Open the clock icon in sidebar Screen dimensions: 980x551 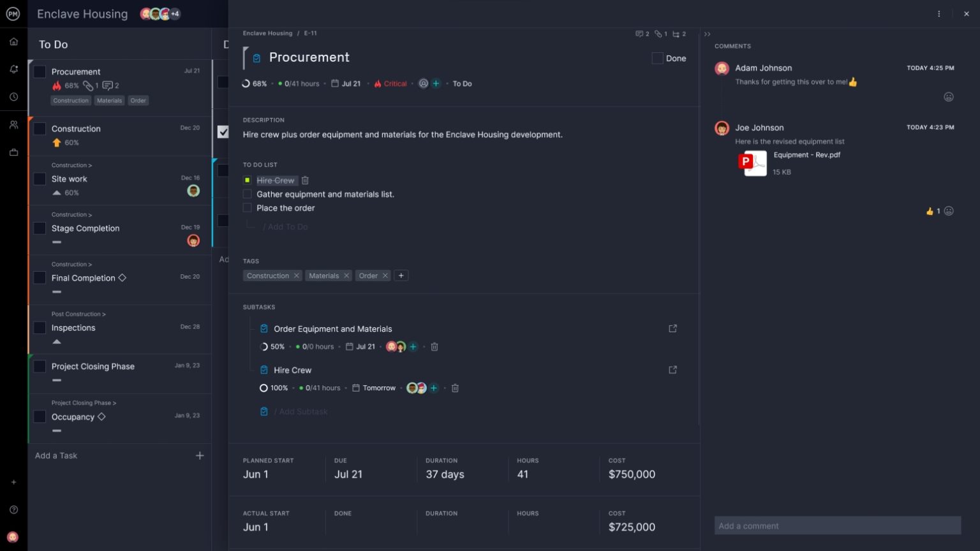pos(13,97)
